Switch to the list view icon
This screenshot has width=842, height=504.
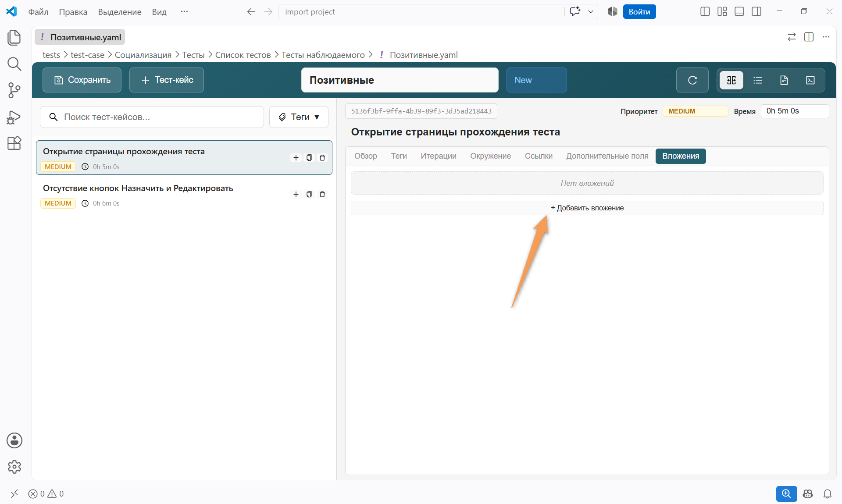click(x=758, y=80)
